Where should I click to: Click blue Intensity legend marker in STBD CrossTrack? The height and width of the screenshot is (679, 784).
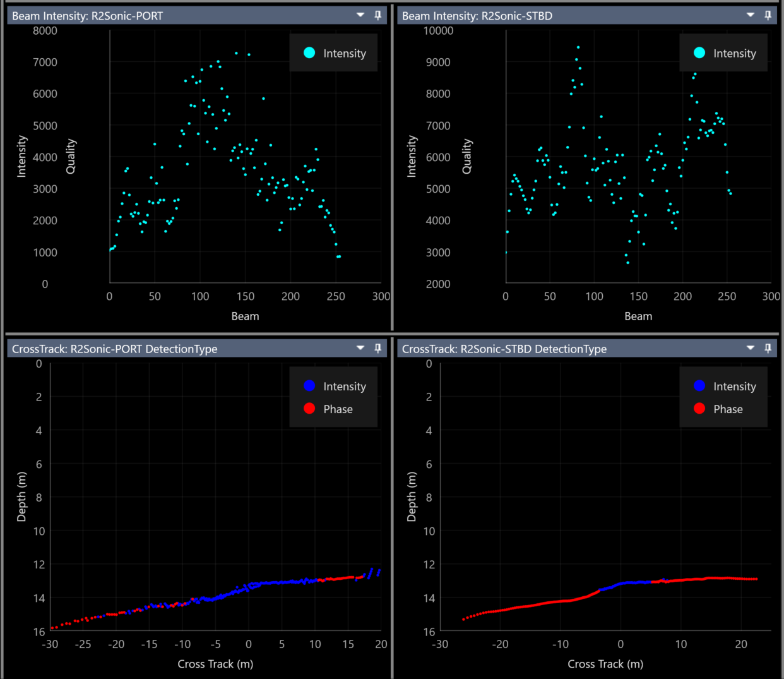699,386
